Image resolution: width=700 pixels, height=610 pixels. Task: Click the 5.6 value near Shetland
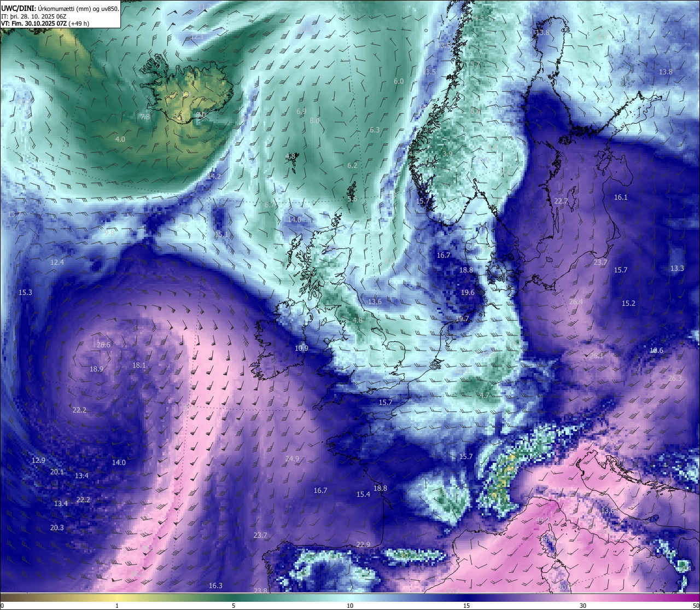point(352,199)
